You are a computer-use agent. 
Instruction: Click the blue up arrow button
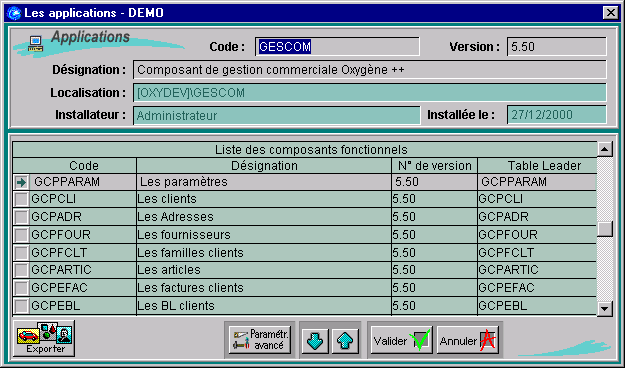click(x=345, y=341)
